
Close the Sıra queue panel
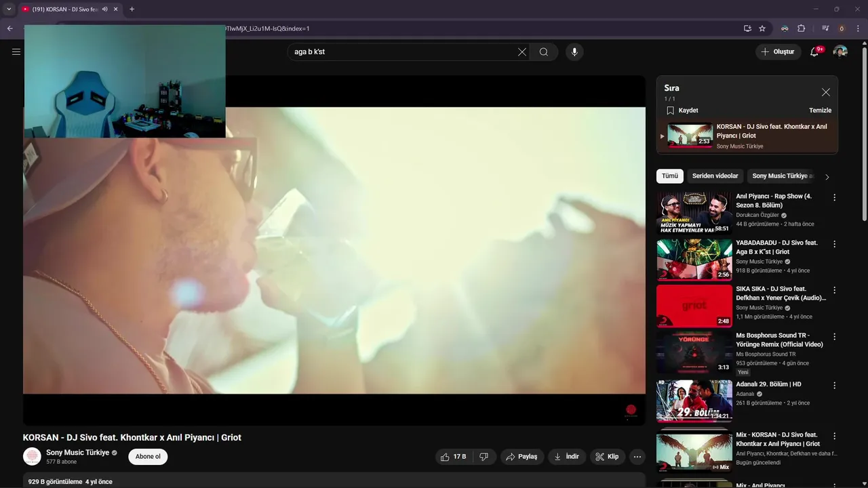[825, 92]
